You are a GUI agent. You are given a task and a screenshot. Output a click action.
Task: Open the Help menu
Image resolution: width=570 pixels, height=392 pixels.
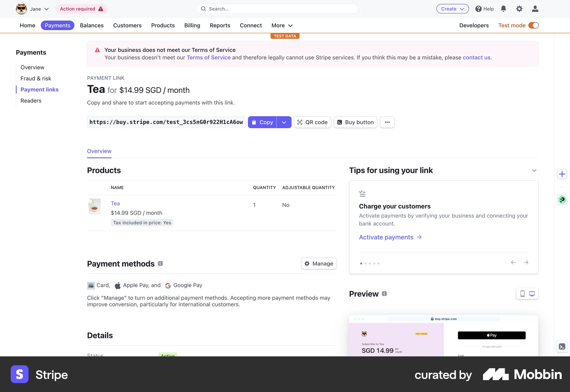click(484, 9)
